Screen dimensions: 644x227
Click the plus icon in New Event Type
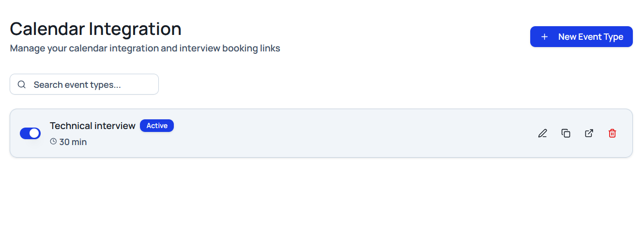pyautogui.click(x=544, y=37)
